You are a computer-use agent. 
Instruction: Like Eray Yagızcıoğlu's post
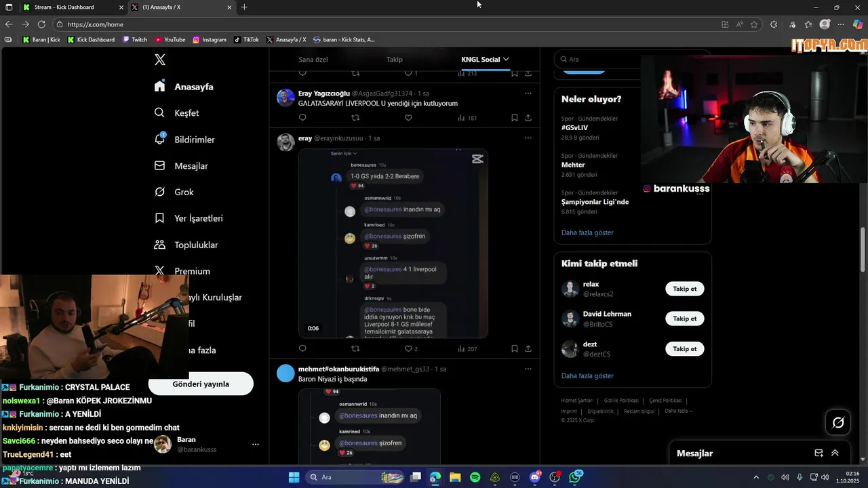[x=408, y=118]
